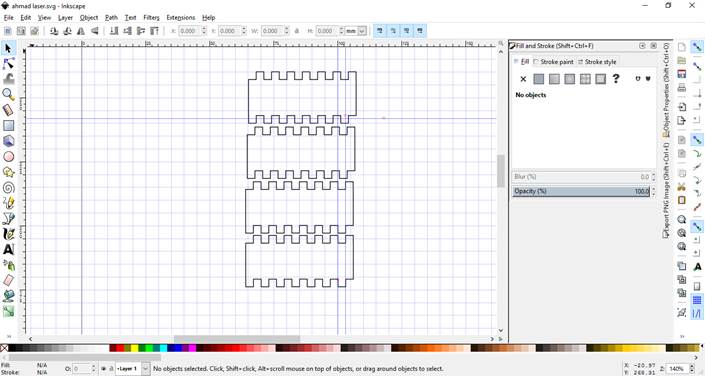The height and width of the screenshot is (376, 705).
Task: Flip selection vertically
Action: 94,31
